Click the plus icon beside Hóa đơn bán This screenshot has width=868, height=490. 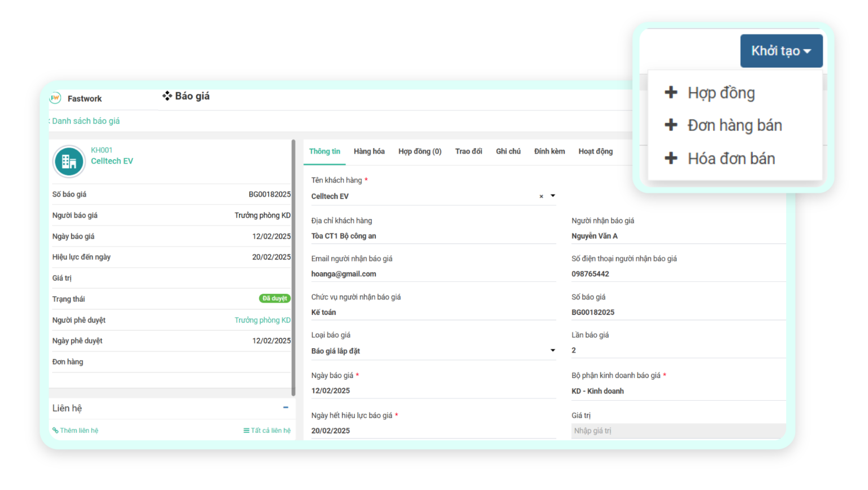tap(671, 158)
